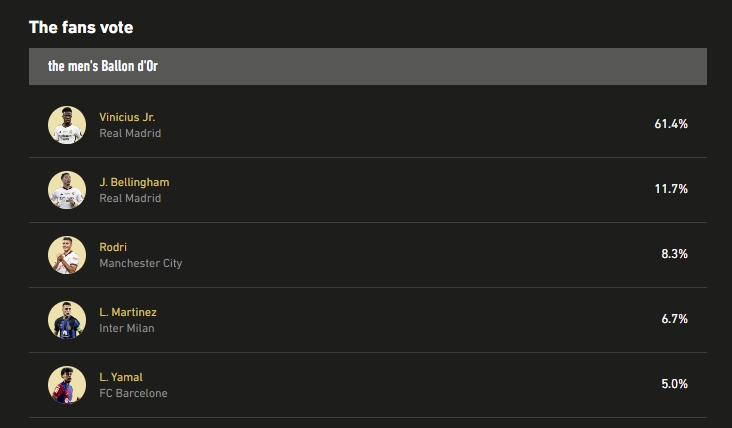732x428 pixels.
Task: Click the men's Ballon d'Or header bar
Action: [x=367, y=66]
